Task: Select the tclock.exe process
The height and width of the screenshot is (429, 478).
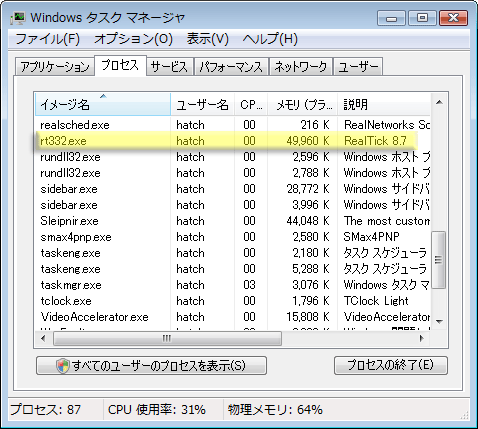Action: 233,301
